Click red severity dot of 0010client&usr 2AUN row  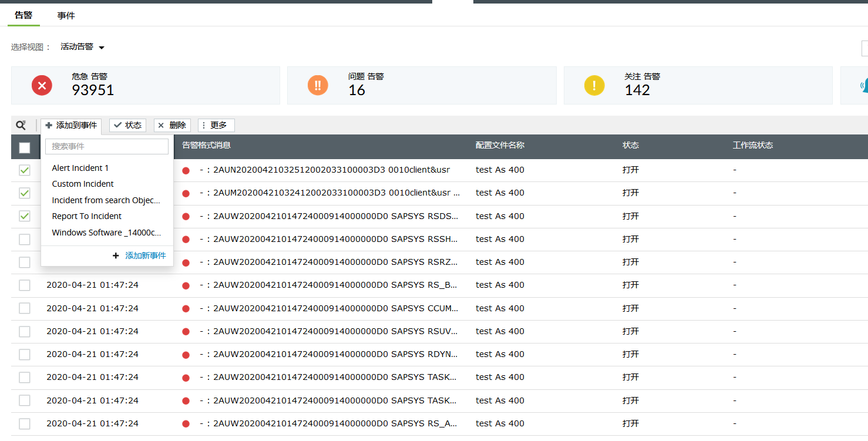tap(186, 170)
